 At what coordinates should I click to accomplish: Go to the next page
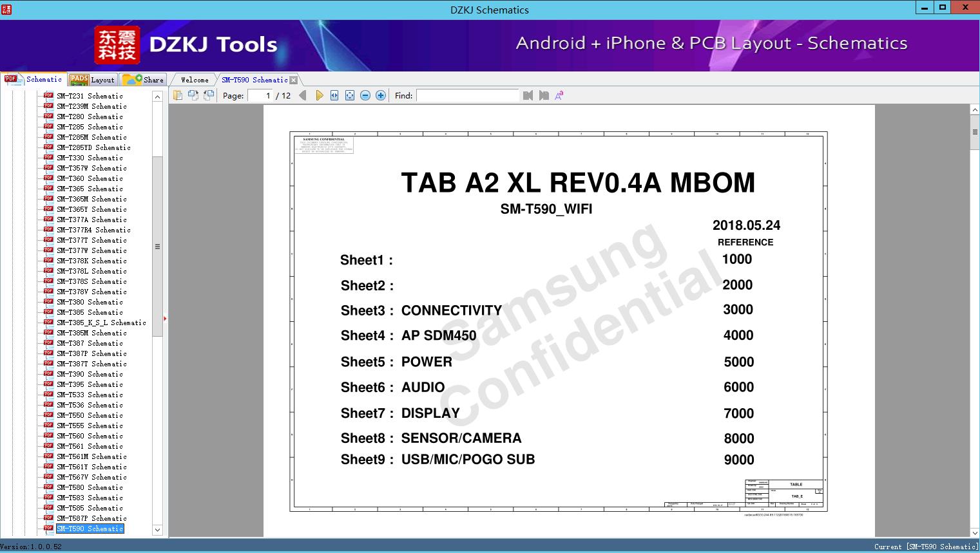click(319, 95)
